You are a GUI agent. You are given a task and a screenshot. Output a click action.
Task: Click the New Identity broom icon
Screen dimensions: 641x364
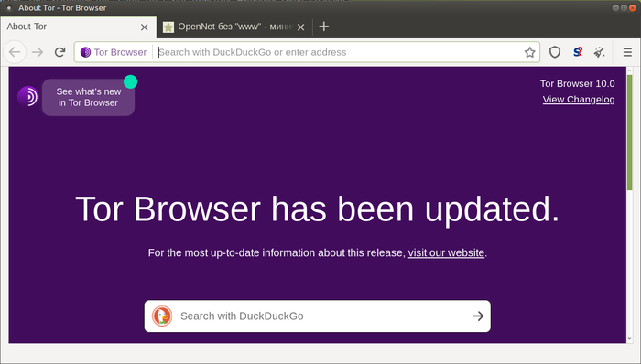pyautogui.click(x=599, y=52)
